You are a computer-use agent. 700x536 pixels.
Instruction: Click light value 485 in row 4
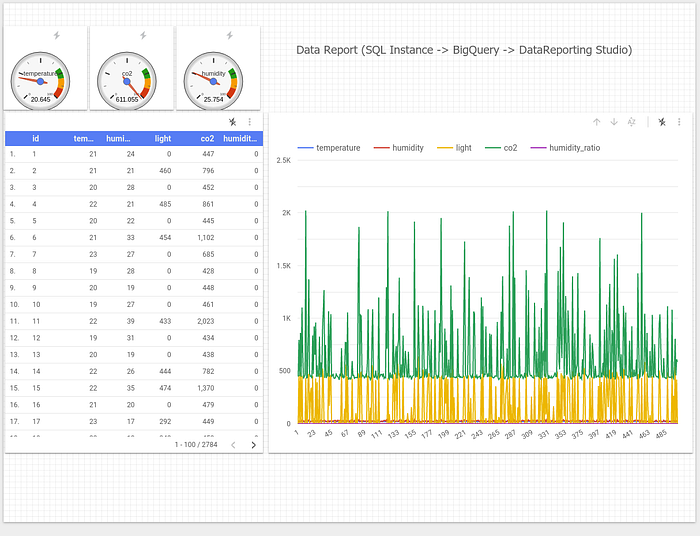165,204
